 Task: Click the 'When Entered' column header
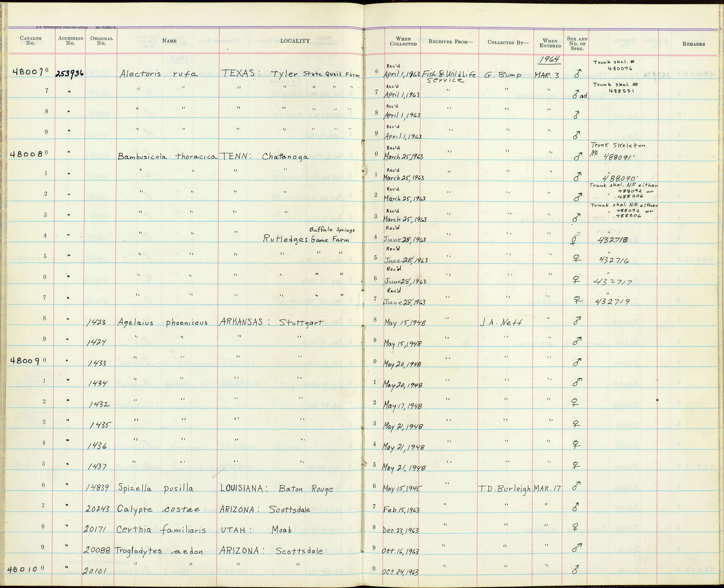(550, 43)
